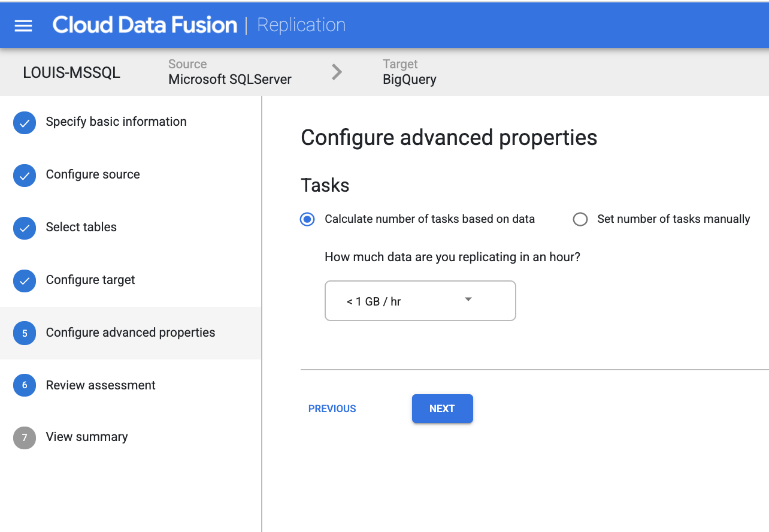Click the PREVIOUS button
The image size is (769, 532).
[332, 409]
